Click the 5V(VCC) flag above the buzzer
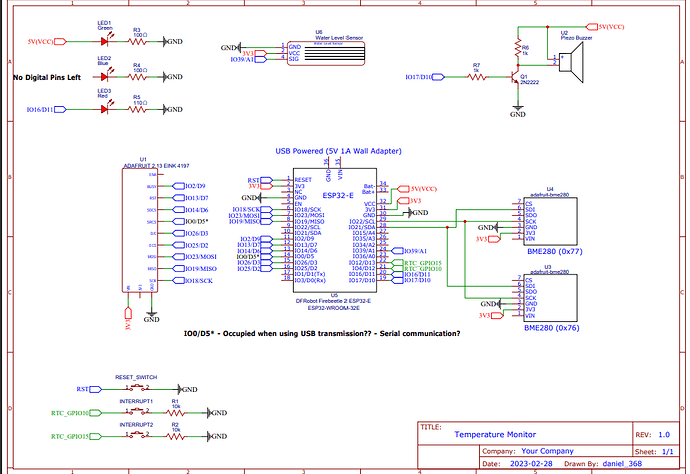The image size is (690, 474). pos(606,27)
